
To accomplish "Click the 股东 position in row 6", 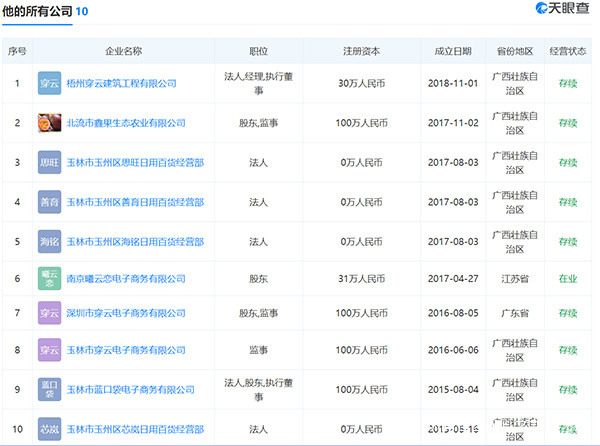I will pyautogui.click(x=258, y=278).
